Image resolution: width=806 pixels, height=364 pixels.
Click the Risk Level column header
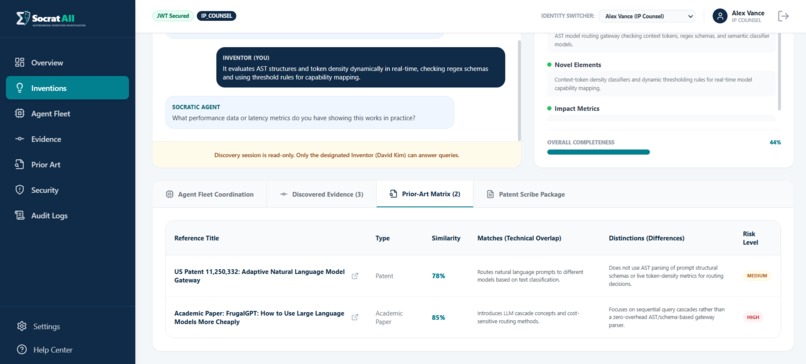(x=750, y=238)
